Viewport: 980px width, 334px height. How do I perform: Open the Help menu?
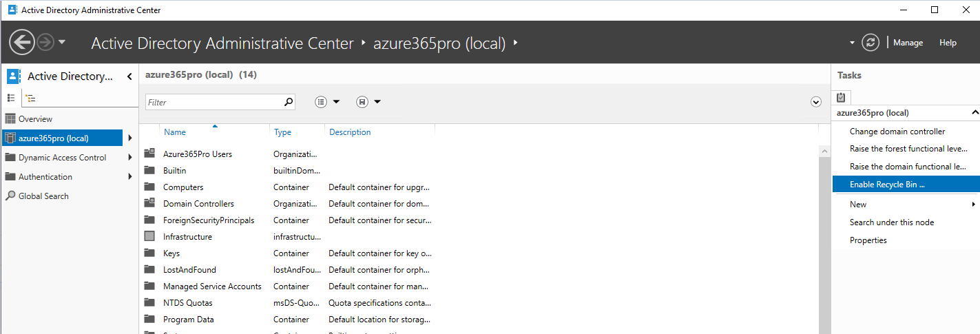(x=948, y=43)
